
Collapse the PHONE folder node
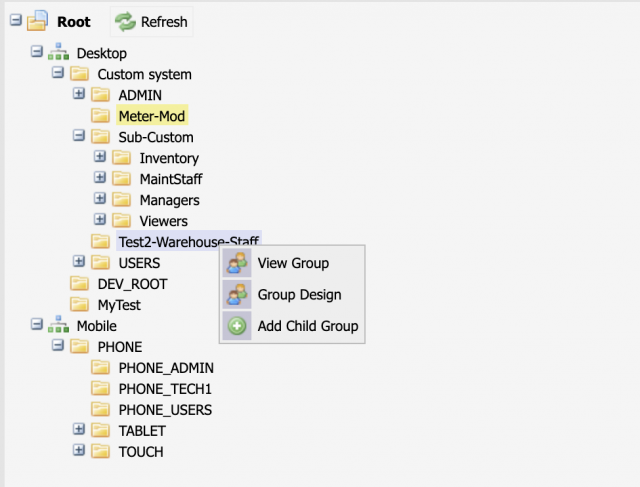(58, 347)
